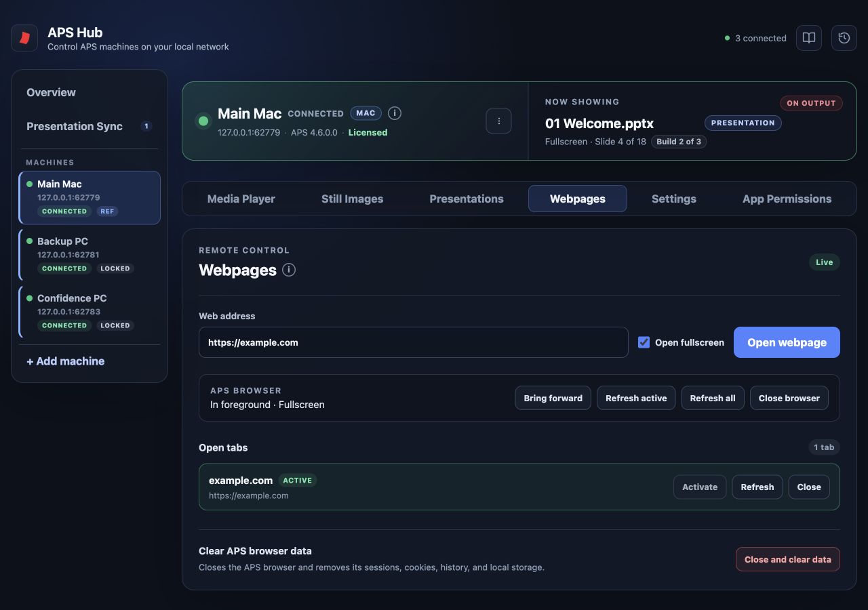Click the 3 connected status indicator

pyautogui.click(x=755, y=38)
